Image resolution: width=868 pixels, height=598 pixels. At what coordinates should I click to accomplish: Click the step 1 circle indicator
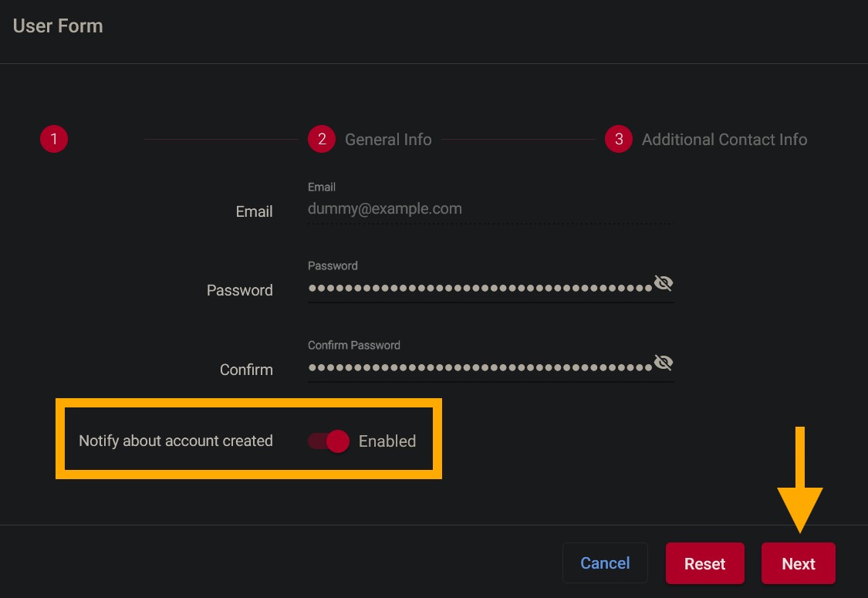click(54, 140)
